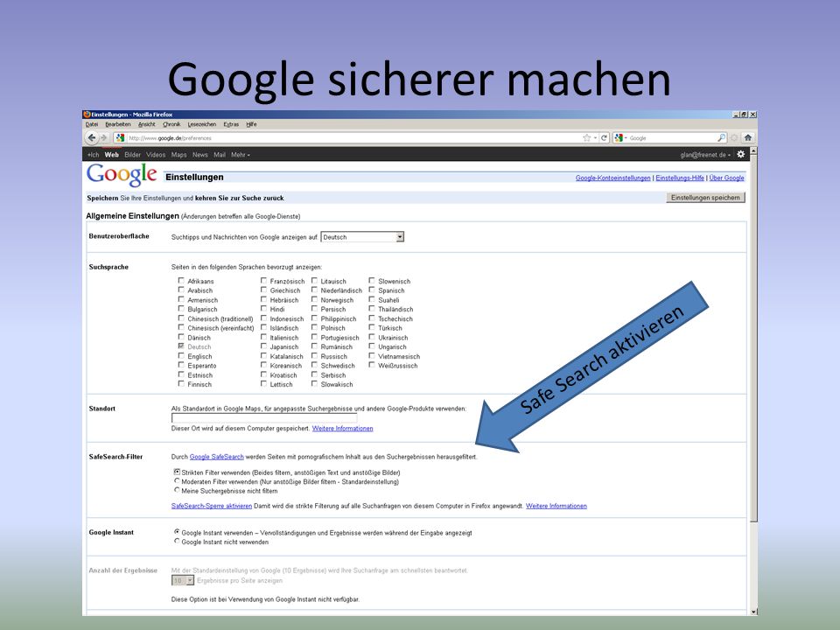Select Google Instant verwenden radio button
This screenshot has height=630, width=840.
(177, 532)
